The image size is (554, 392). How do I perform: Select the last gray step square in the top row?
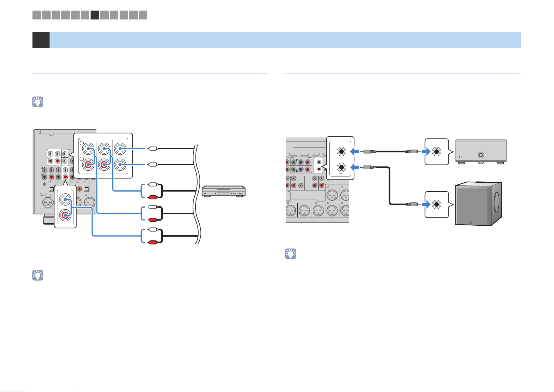click(x=143, y=15)
